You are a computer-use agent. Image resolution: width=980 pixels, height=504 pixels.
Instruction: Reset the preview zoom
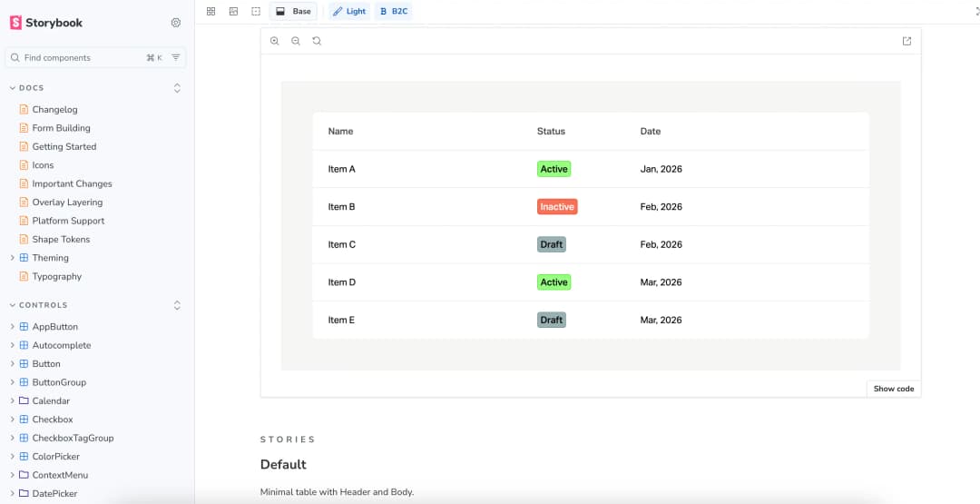coord(317,41)
